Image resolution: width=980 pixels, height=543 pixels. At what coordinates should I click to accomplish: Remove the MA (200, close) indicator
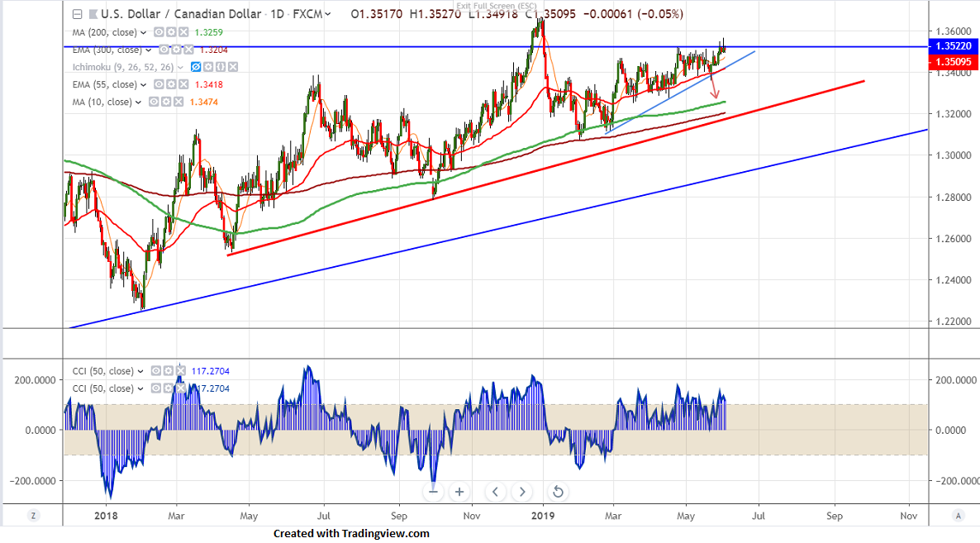pyautogui.click(x=183, y=32)
